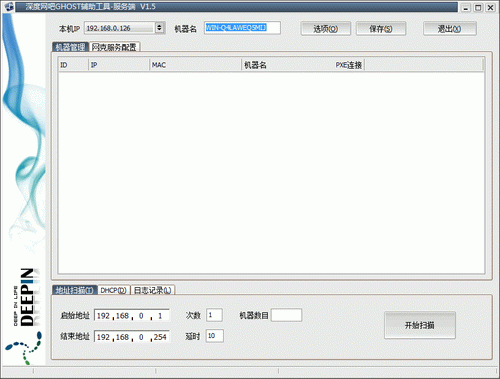Viewport: 500px width, 379px height.
Task: Open the DHCP(D) tab
Action: [x=114, y=290]
